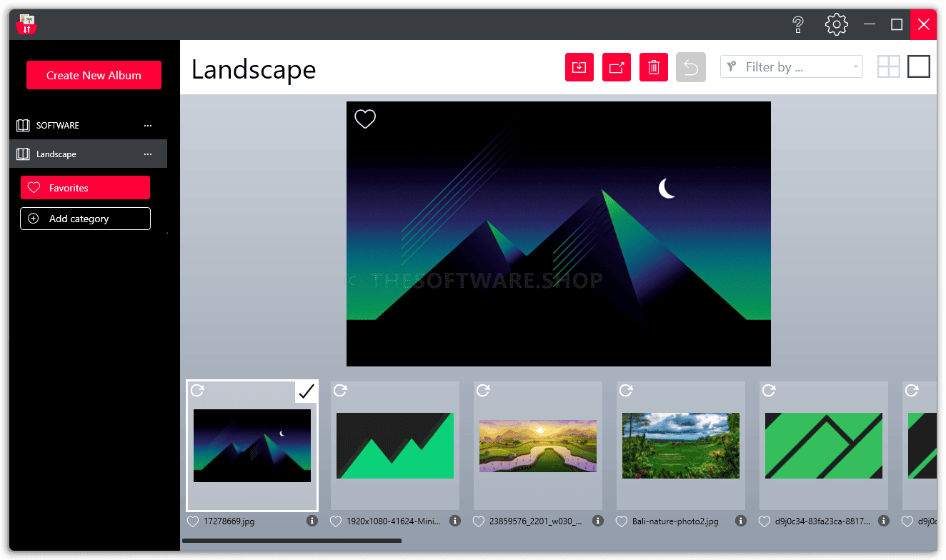Viewport: 946px width, 560px height.
Task: Show info for d9j0c34-83fa23ca image
Action: point(884,521)
